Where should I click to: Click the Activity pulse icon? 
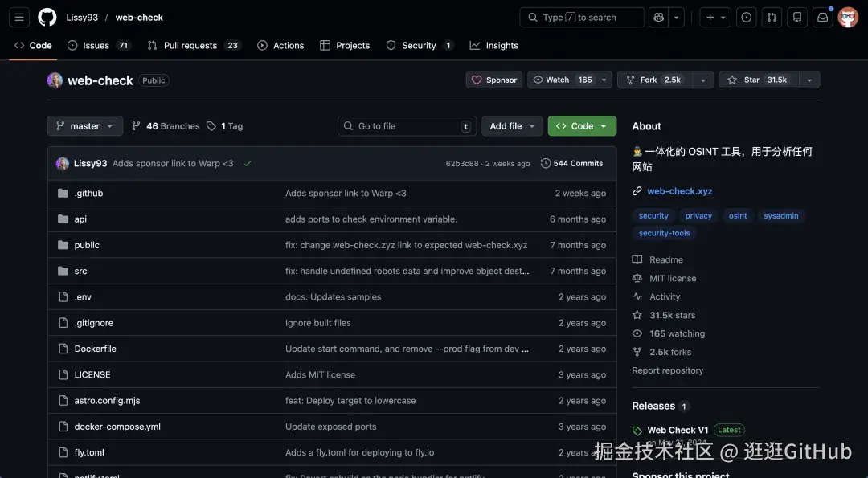(637, 296)
